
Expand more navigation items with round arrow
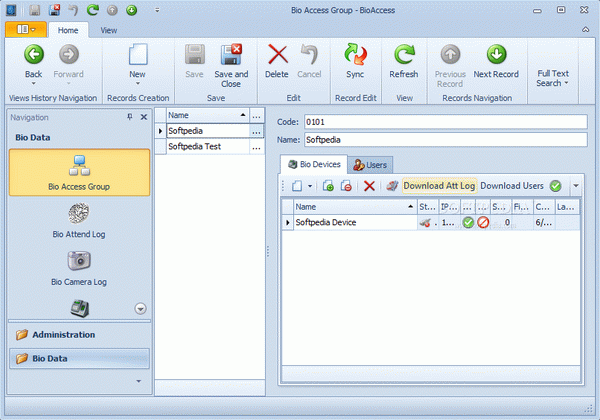(x=140, y=309)
